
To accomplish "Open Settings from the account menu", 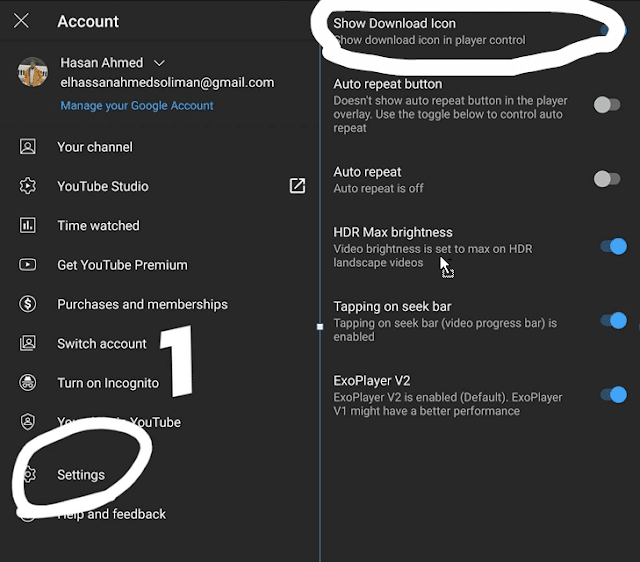I will pyautogui.click(x=81, y=475).
